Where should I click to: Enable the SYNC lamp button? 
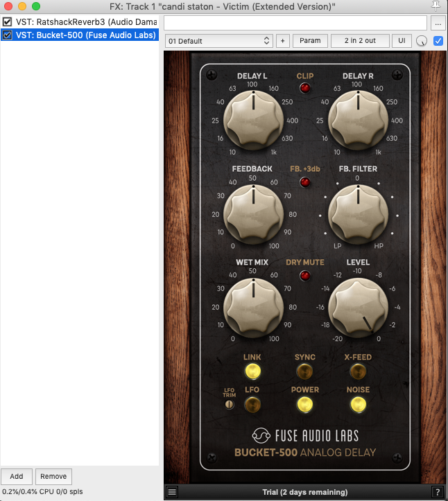(x=304, y=371)
